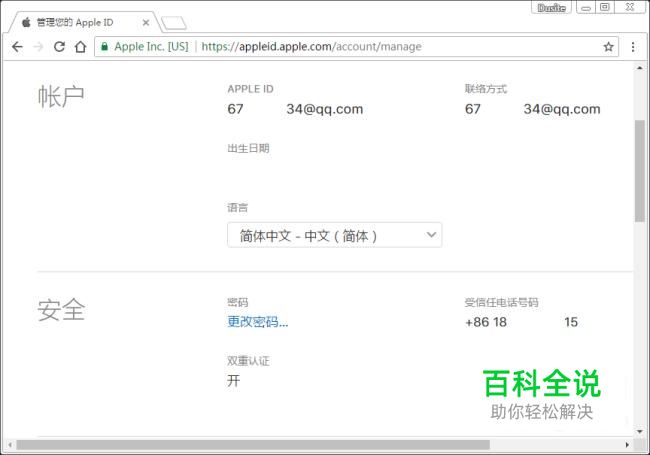Click the 受信任电话号码 label

point(501,302)
